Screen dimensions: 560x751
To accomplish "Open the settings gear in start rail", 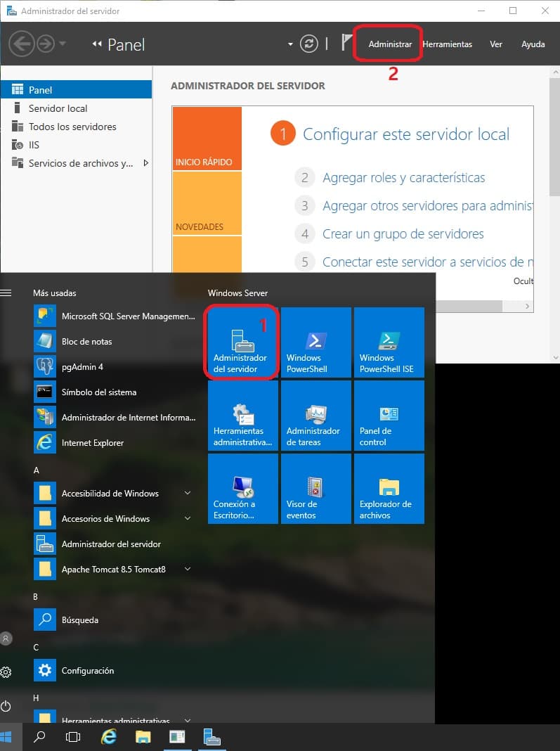I will pos(6,672).
